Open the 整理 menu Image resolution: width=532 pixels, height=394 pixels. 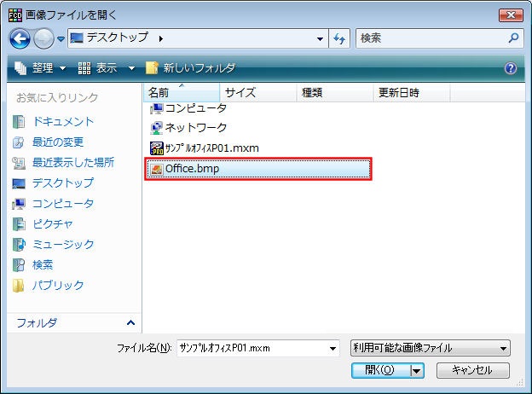click(41, 68)
